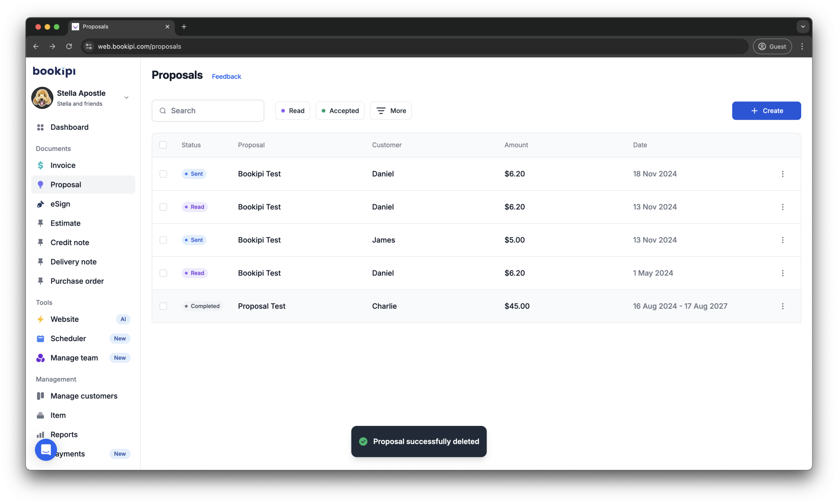Open the Scheduler tool

coord(68,338)
